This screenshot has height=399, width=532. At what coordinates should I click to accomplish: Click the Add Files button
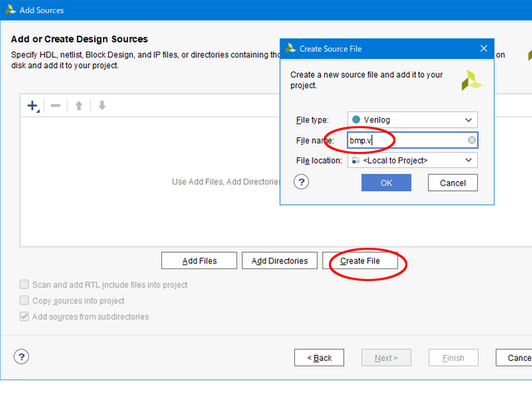[x=199, y=261]
